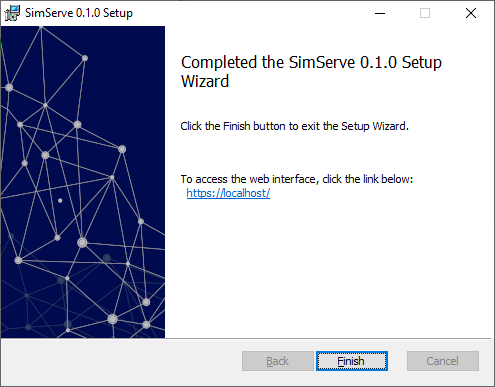Viewport: 495px width, 387px height.
Task: Click the disabled Cancel button
Action: [443, 361]
